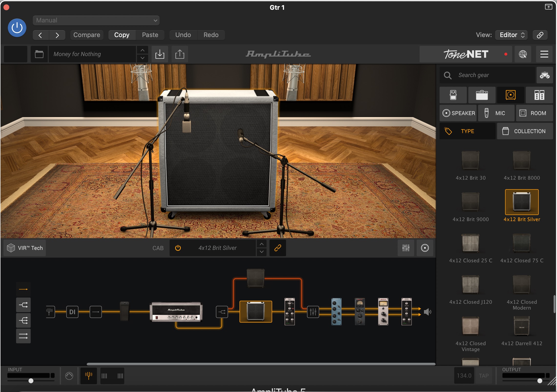The height and width of the screenshot is (392, 557).
Task: Choose the 4x12 Closed 75 C cabinet
Action: 522,248
